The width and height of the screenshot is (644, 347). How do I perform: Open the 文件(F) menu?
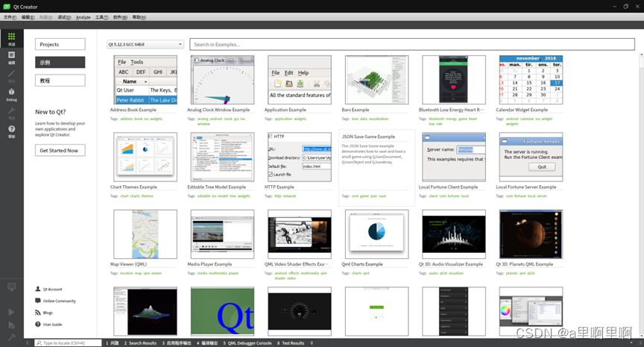pos(10,17)
